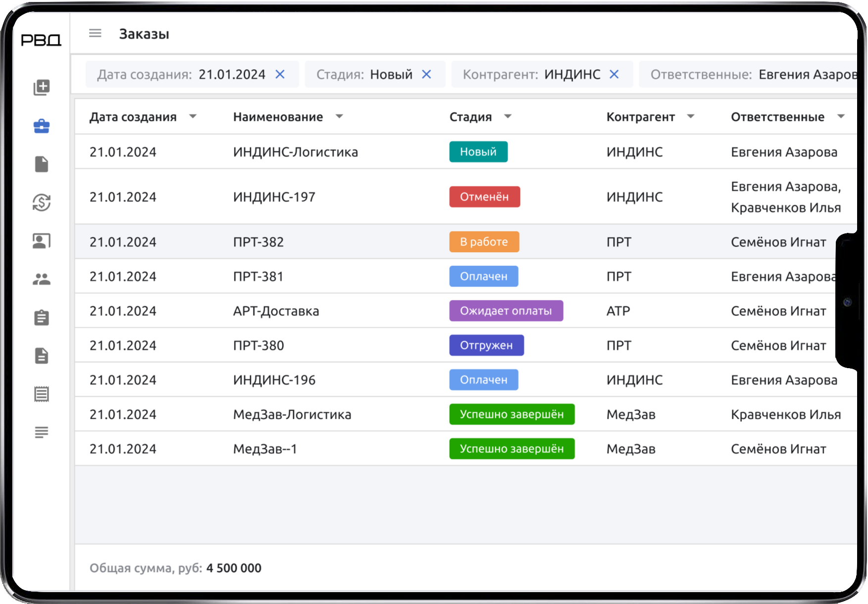This screenshot has height=604, width=868.
Task: Select the blue briefcase orders icon
Action: 42,126
